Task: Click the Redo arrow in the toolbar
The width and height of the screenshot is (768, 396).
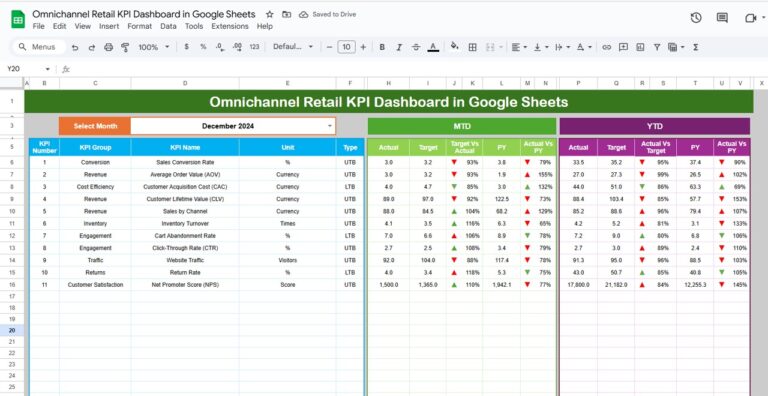Action: (x=92, y=47)
